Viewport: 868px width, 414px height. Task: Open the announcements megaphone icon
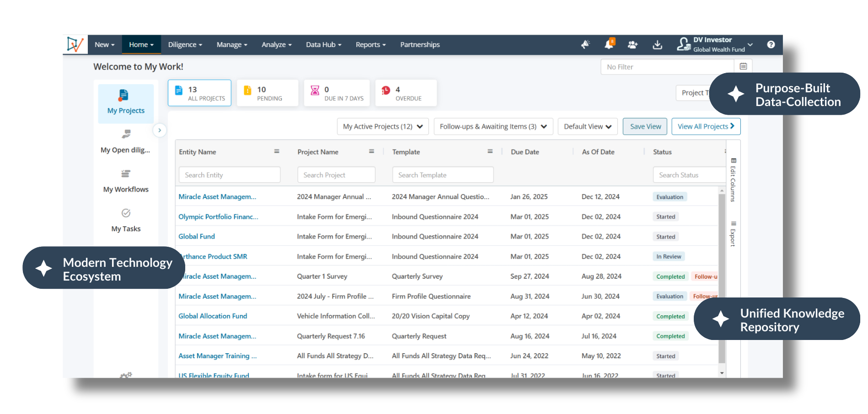[x=585, y=44]
